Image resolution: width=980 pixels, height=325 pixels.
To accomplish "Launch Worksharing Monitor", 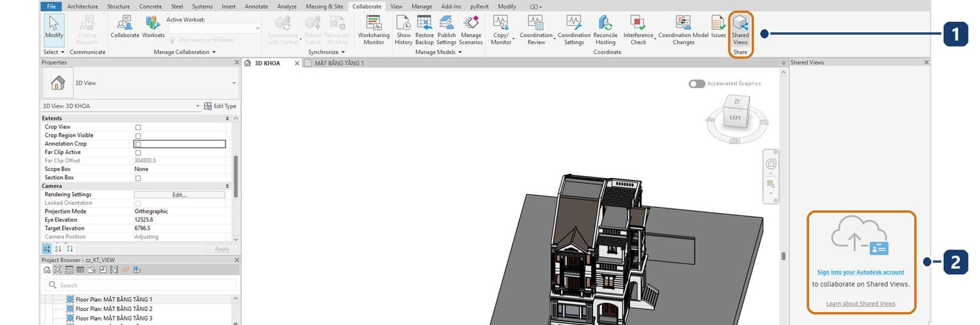I will 374,30.
